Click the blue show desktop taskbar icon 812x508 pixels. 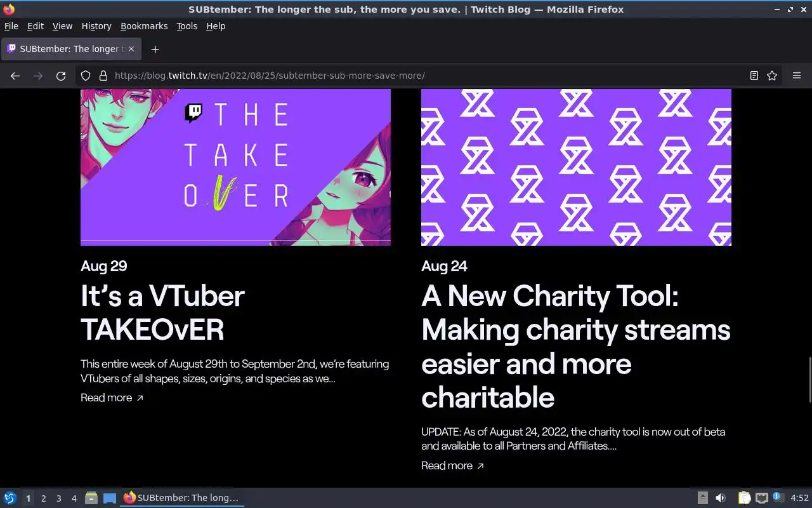(110, 498)
